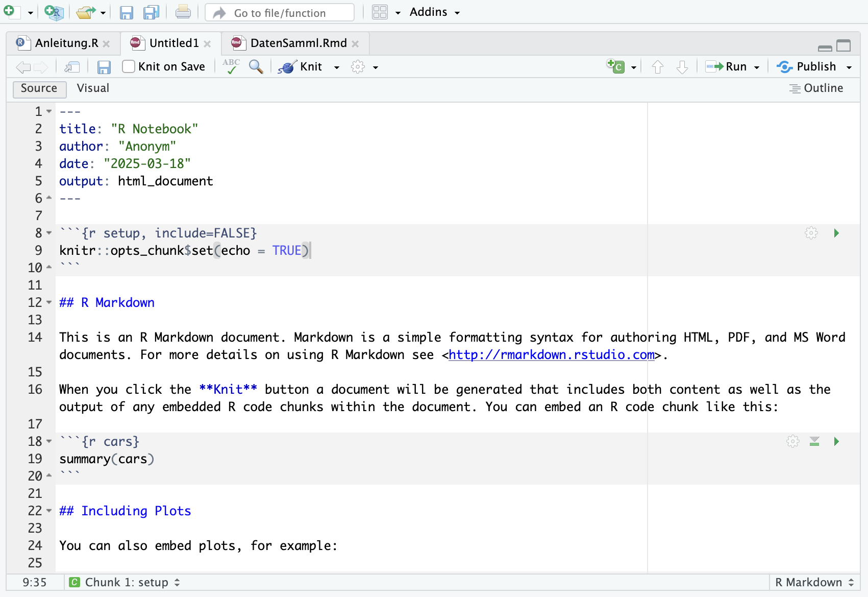868x597 pixels.
Task: Open the New File dropdown arrow
Action: coord(31,13)
